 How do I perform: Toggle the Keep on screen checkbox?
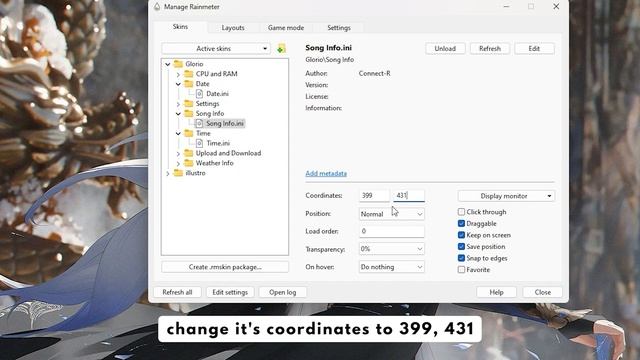click(x=461, y=235)
